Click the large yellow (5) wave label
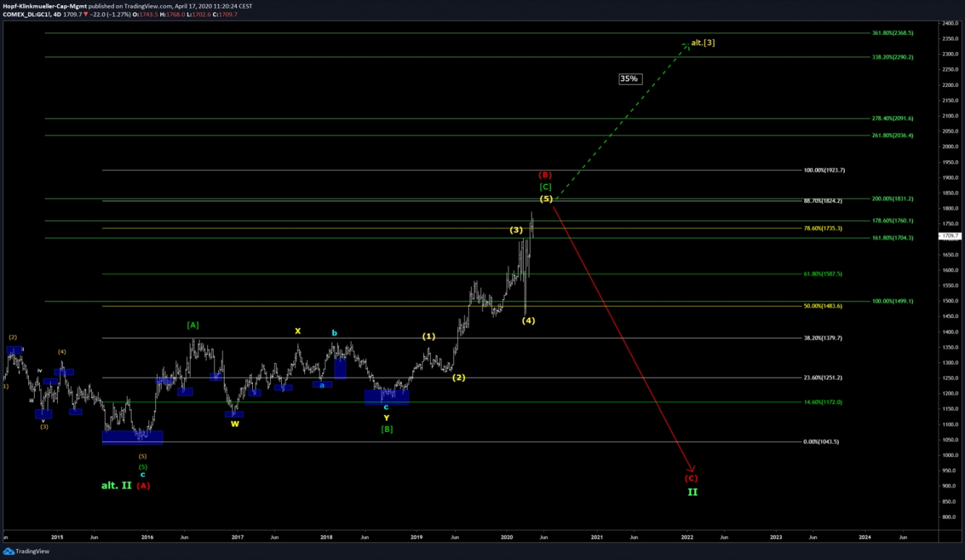The width and height of the screenshot is (965, 560). 546,198
